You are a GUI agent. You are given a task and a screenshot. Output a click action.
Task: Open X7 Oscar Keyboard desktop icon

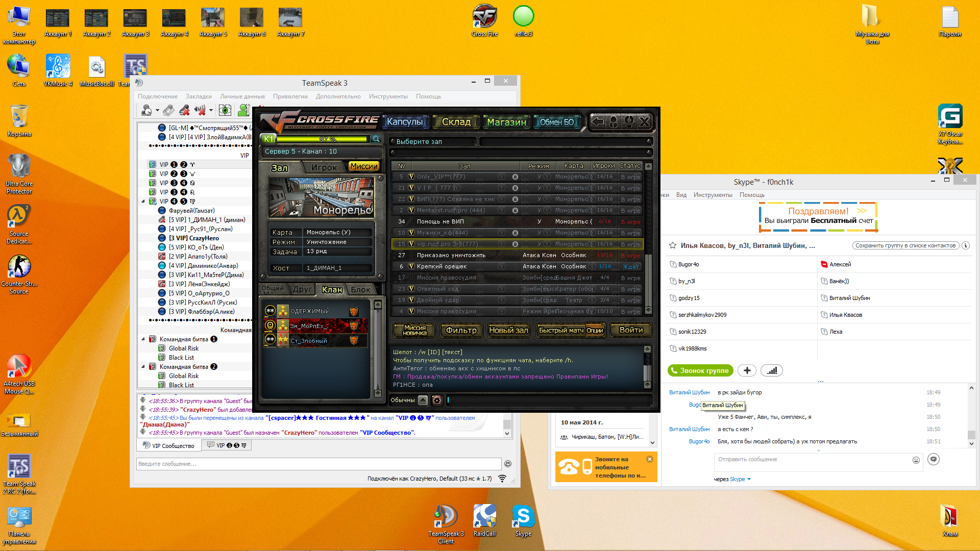950,124
